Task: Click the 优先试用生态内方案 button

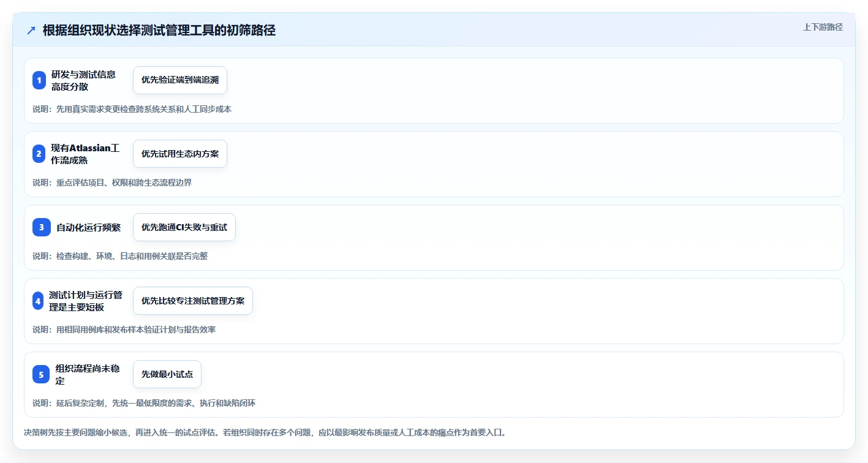Action: (180, 154)
